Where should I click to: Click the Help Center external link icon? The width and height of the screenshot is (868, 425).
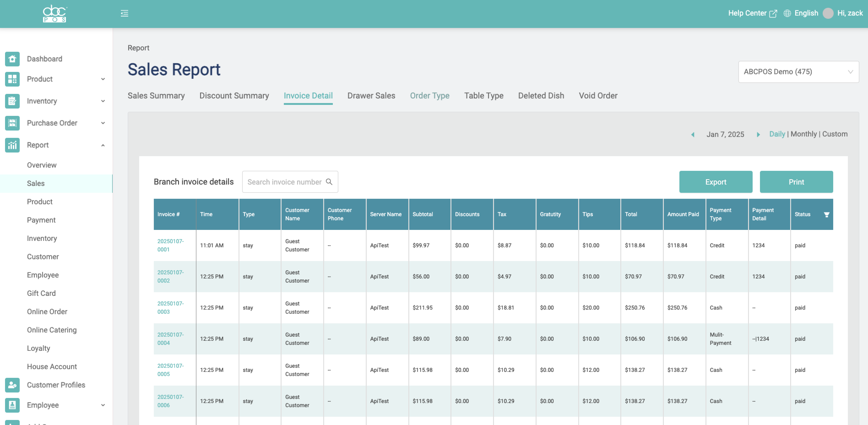coord(773,14)
